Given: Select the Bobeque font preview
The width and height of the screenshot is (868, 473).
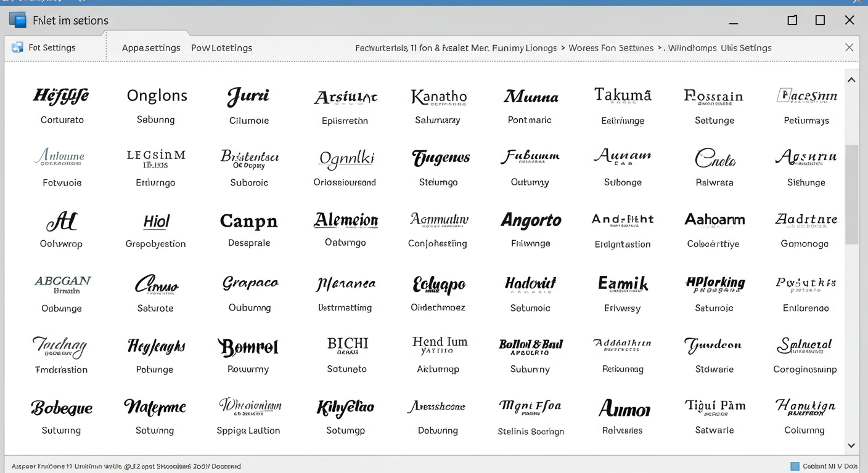Looking at the screenshot, I should (x=62, y=408).
